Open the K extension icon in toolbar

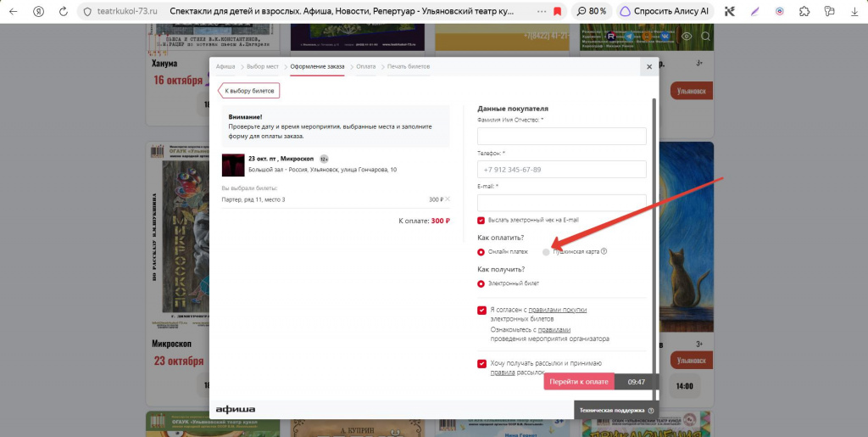730,11
